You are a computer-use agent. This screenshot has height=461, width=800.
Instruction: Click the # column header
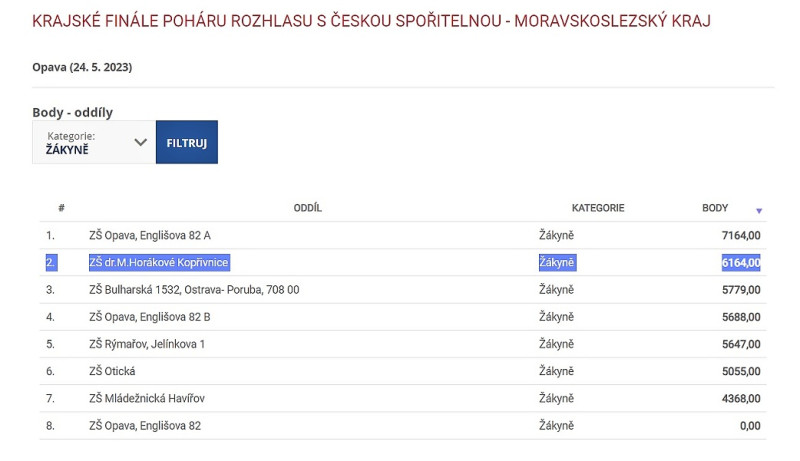point(62,208)
